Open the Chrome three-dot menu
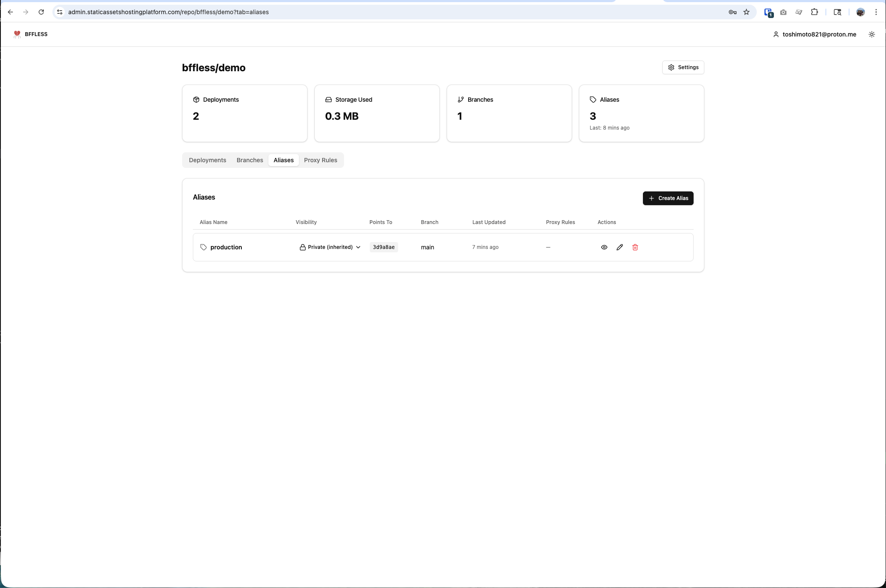 (x=876, y=12)
